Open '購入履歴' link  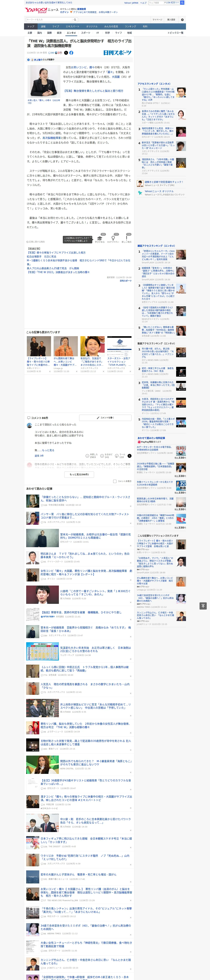tap(171, 19)
